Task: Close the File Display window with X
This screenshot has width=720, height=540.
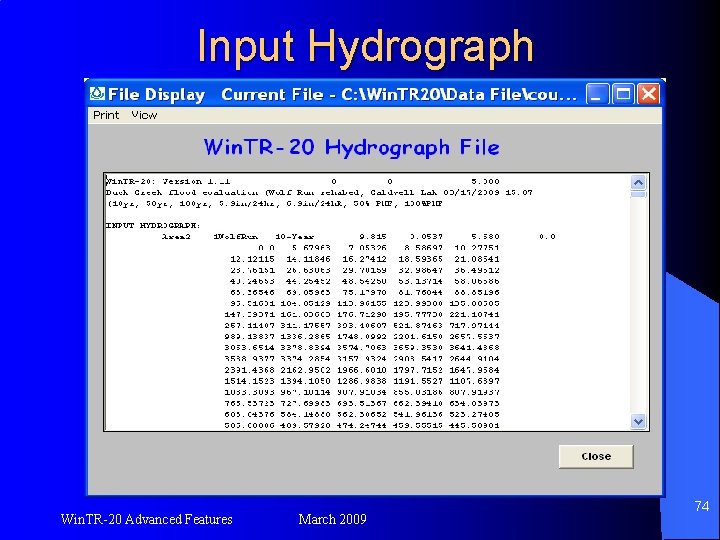Action: (649, 94)
